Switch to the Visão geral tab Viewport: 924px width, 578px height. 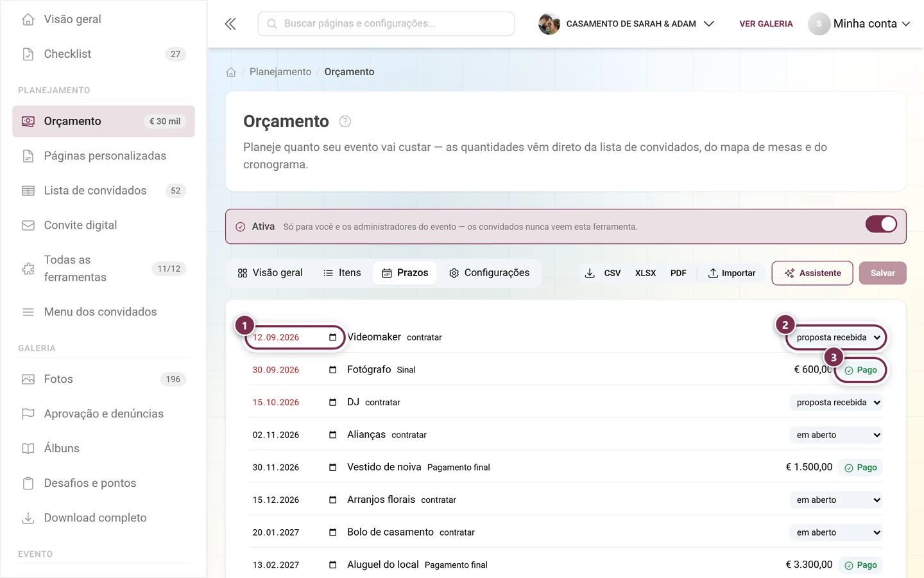[x=270, y=273]
